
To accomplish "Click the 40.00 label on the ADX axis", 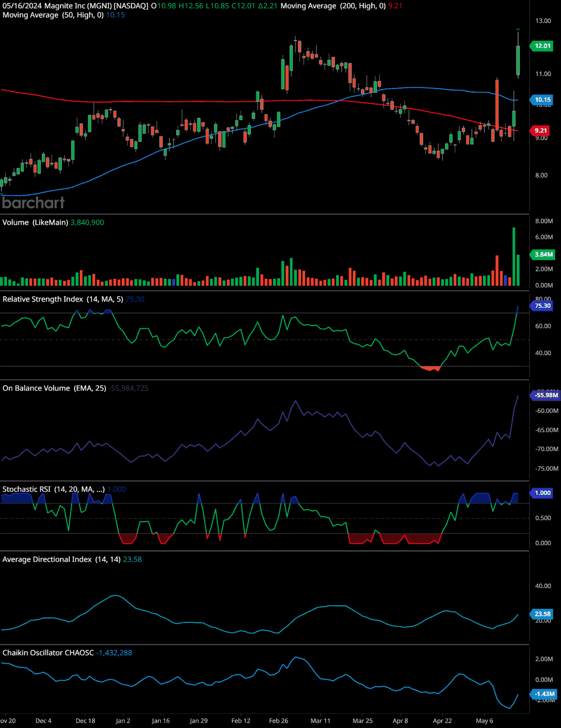I will pyautogui.click(x=543, y=586).
